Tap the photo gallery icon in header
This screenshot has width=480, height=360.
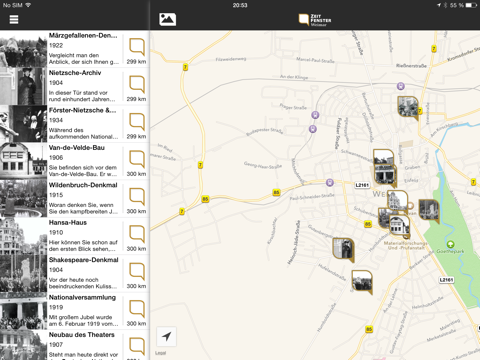coord(168,19)
